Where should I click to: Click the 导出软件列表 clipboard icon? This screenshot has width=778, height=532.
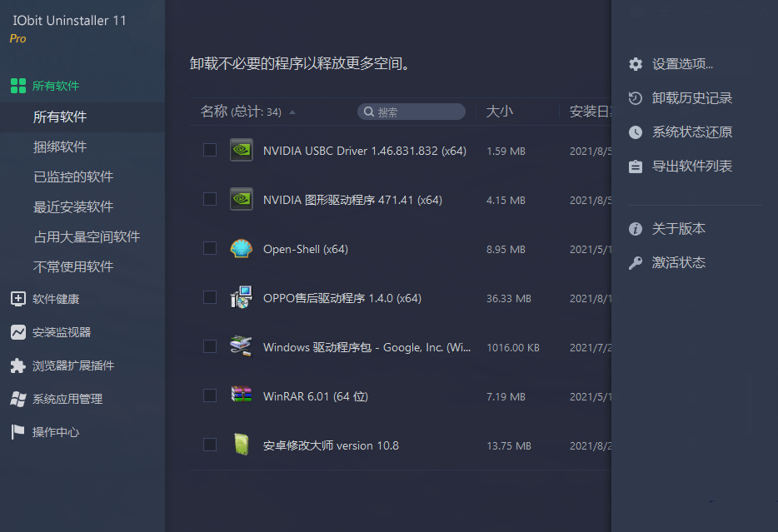[x=636, y=167]
